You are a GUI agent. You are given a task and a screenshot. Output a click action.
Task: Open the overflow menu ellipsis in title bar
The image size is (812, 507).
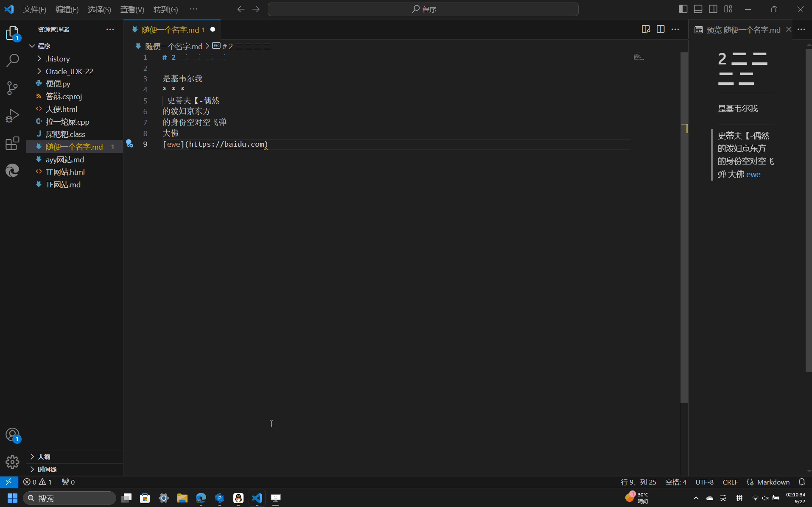click(194, 9)
